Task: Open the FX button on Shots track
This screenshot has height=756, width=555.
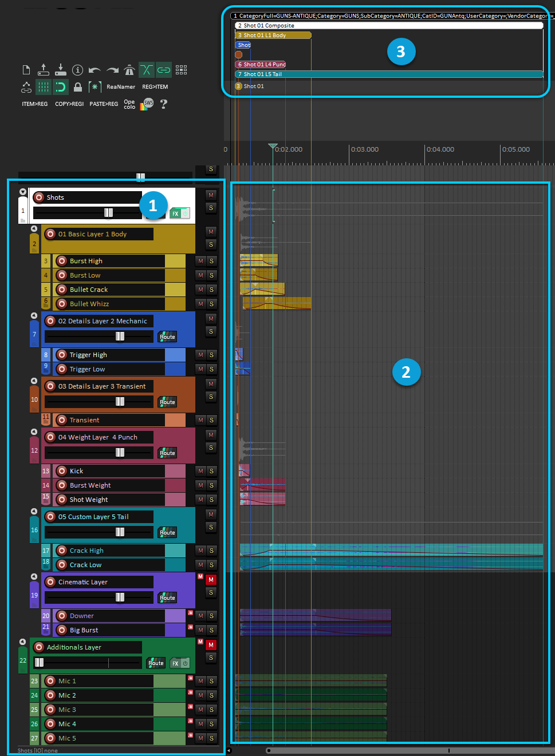Action: point(176,213)
